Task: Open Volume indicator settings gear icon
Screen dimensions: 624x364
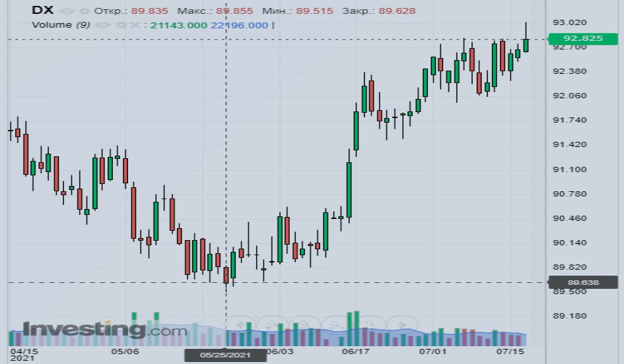Action: pos(121,26)
